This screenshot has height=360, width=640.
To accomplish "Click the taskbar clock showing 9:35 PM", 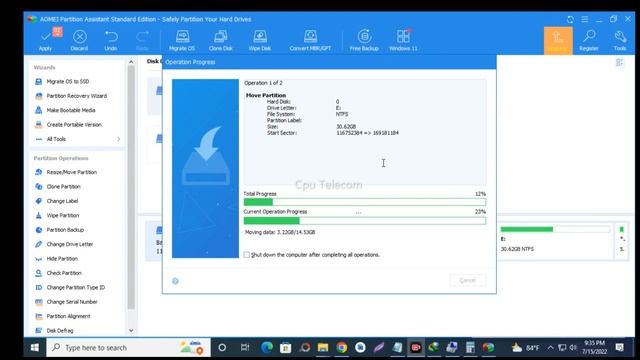I will 594,347.
